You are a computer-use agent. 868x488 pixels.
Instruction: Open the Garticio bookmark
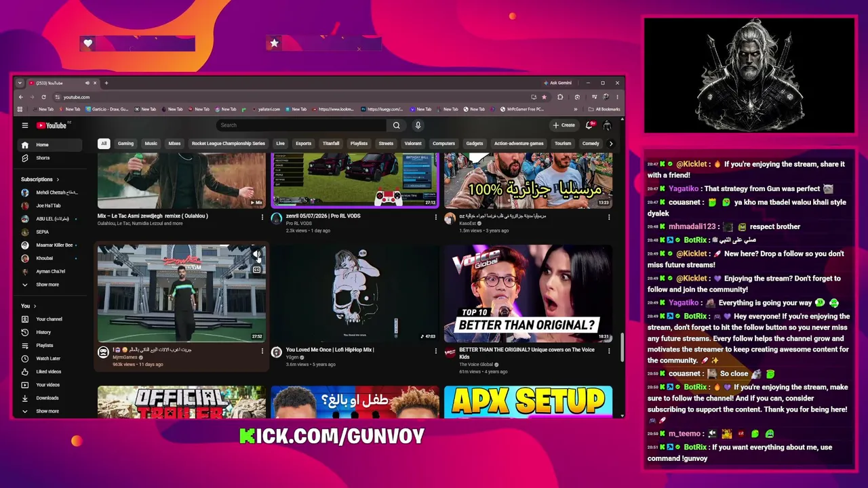106,109
